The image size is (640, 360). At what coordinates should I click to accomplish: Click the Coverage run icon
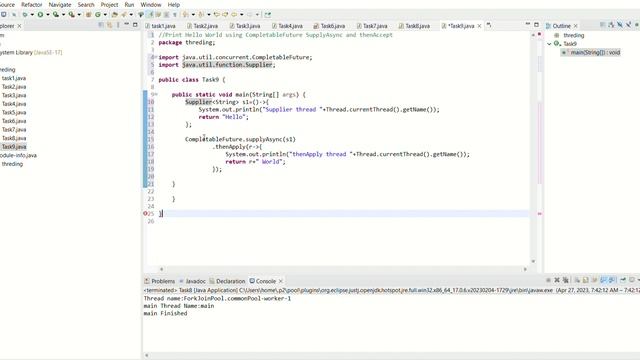click(x=56, y=15)
